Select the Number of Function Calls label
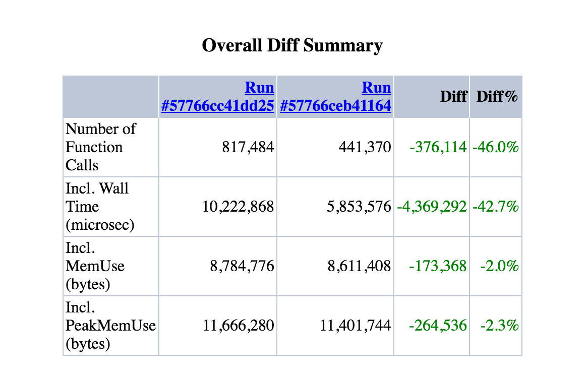Screen dimensions: 588x384 [100, 147]
